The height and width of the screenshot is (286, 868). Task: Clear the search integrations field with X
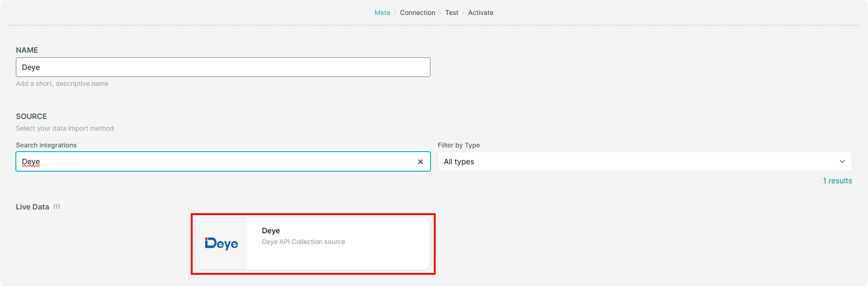(420, 161)
